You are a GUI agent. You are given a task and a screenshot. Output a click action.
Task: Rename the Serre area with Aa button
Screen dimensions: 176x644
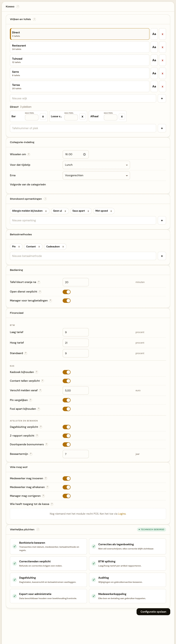154,73
